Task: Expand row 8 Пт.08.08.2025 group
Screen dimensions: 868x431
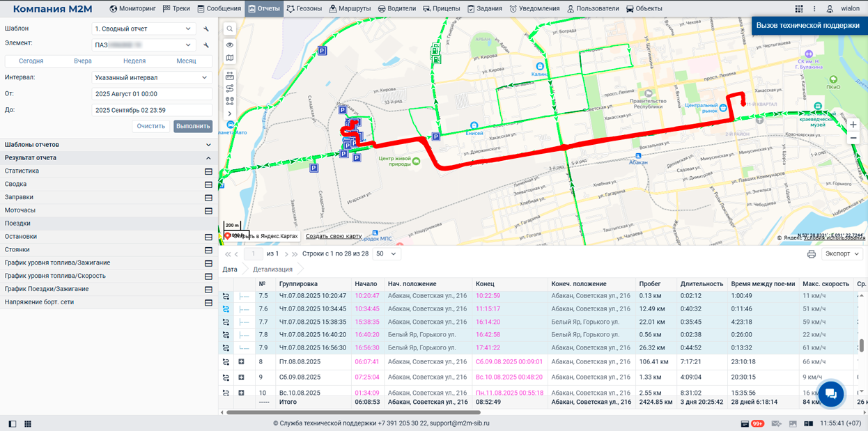Action: (241, 362)
